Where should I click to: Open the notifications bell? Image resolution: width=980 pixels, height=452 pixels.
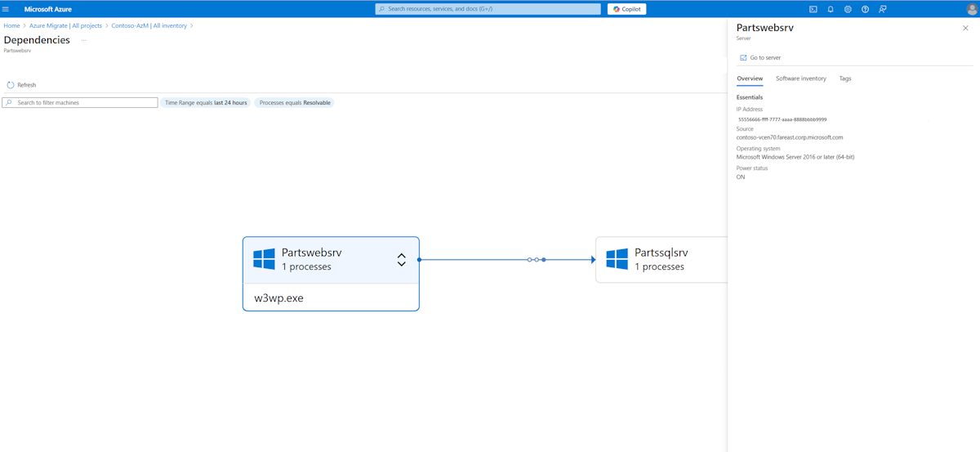click(831, 9)
